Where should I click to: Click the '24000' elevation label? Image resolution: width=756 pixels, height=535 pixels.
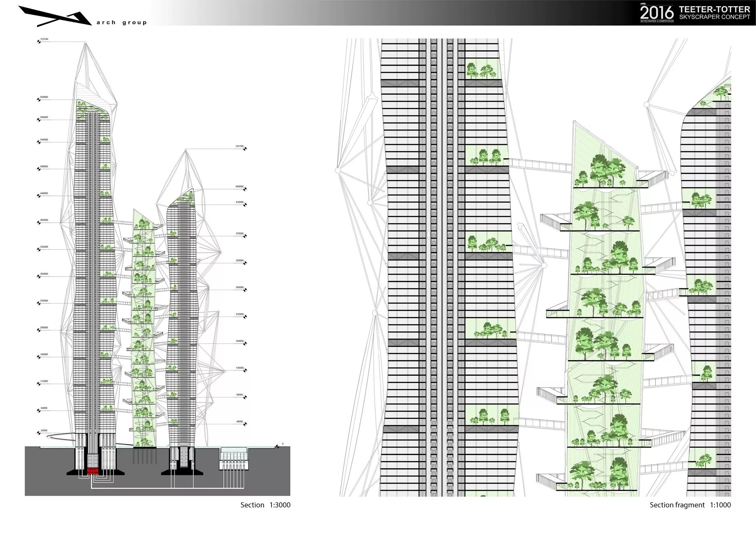44,430
